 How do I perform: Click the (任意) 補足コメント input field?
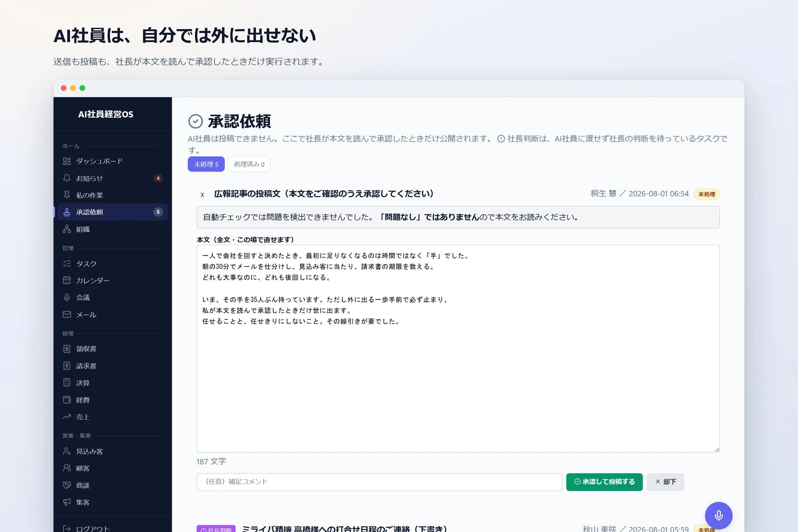379,482
